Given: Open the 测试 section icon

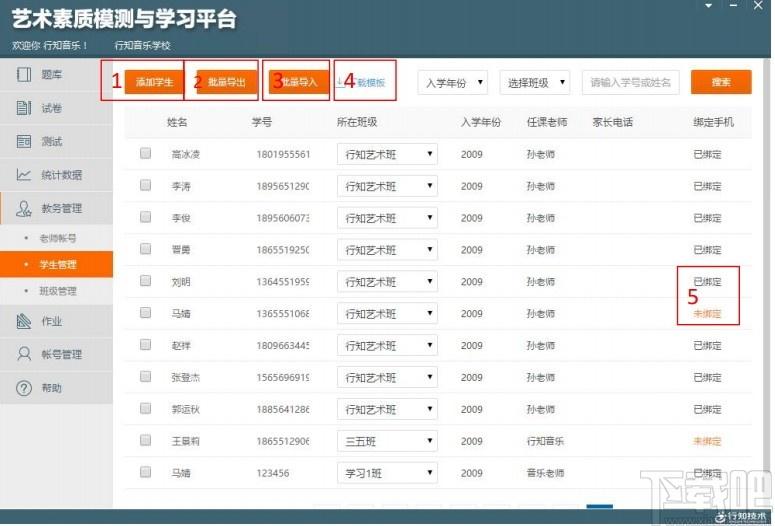Looking at the screenshot, I should pyautogui.click(x=24, y=141).
